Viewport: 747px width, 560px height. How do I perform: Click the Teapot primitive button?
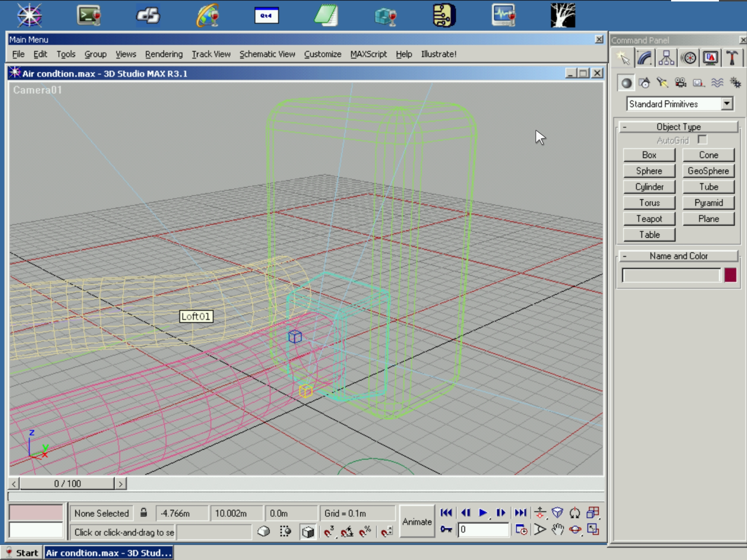click(649, 219)
